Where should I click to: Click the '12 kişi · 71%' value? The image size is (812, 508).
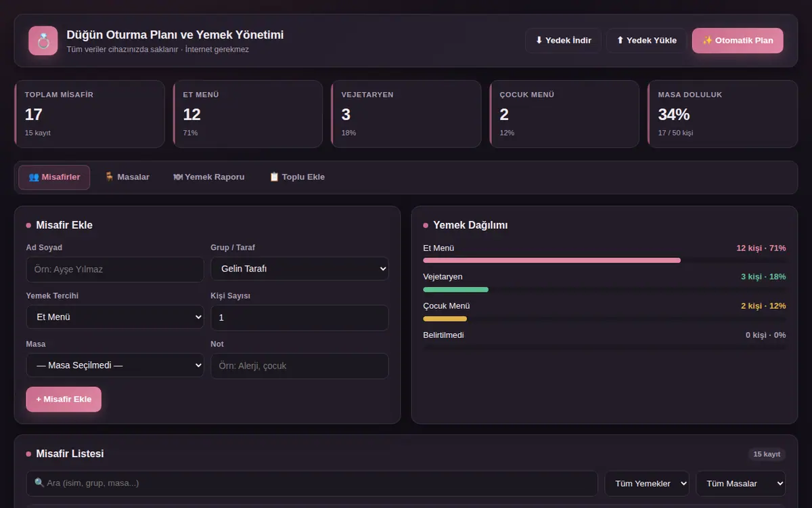pos(761,249)
